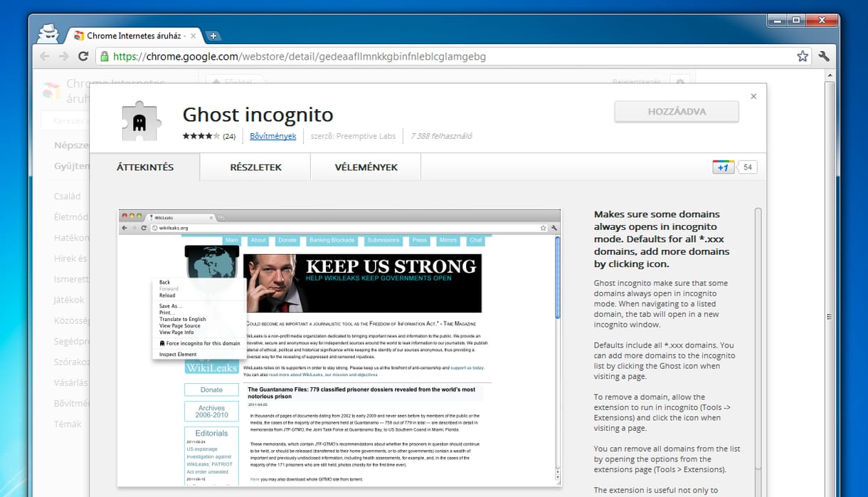Click the 7 388 felhasználó text
Screen dimensions: 868x497
tap(441, 136)
